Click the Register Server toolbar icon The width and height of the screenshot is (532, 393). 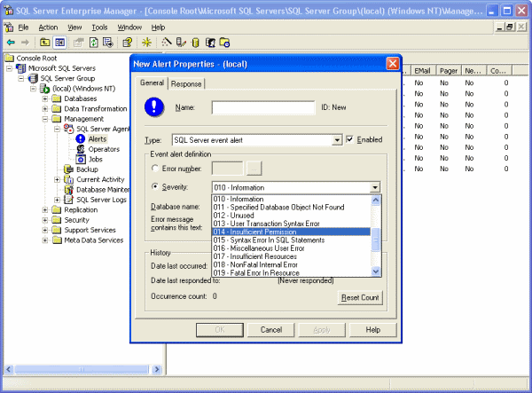point(181,43)
